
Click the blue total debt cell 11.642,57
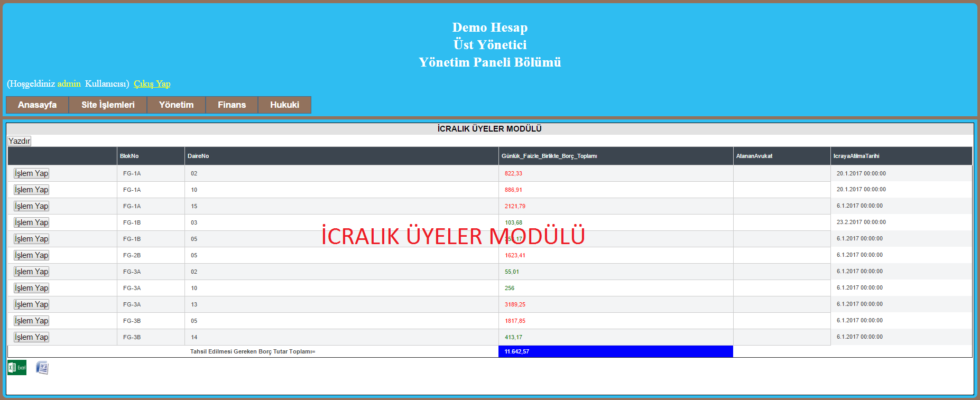(615, 351)
